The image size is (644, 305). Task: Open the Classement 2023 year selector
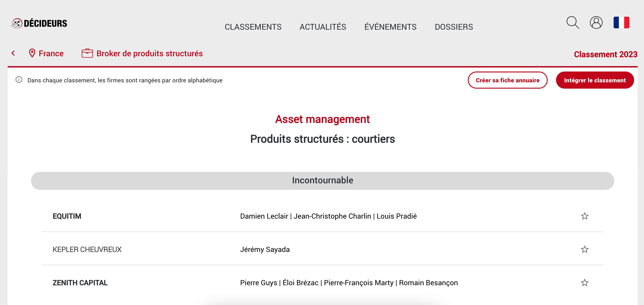click(x=606, y=54)
